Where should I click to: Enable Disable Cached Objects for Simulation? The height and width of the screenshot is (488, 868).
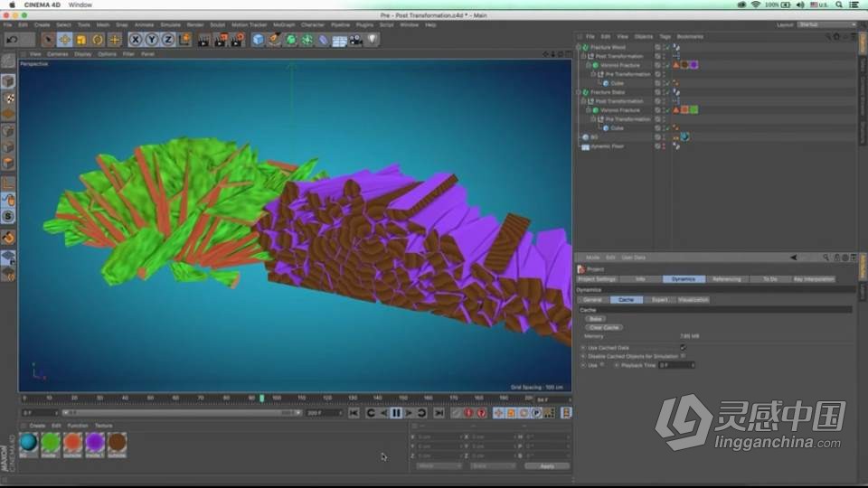(x=683, y=356)
